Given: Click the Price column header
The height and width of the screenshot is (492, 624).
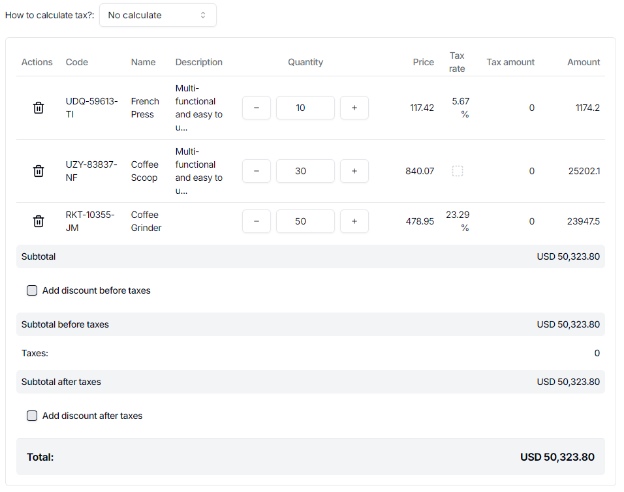Looking at the screenshot, I should coord(423,62).
